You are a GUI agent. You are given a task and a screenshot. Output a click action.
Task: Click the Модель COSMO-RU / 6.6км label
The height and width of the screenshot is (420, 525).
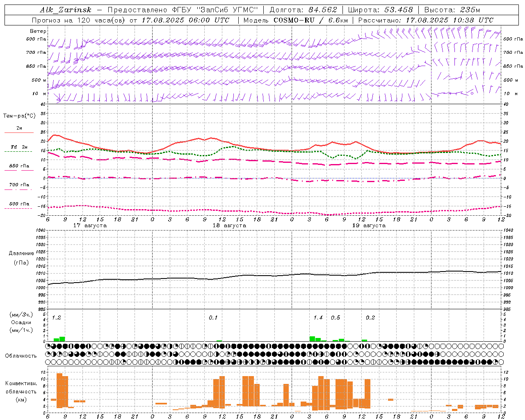click(x=295, y=20)
